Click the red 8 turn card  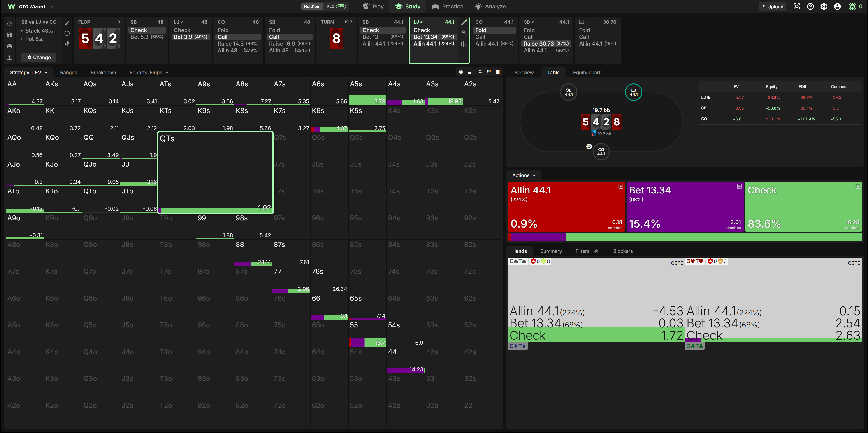[x=336, y=38]
